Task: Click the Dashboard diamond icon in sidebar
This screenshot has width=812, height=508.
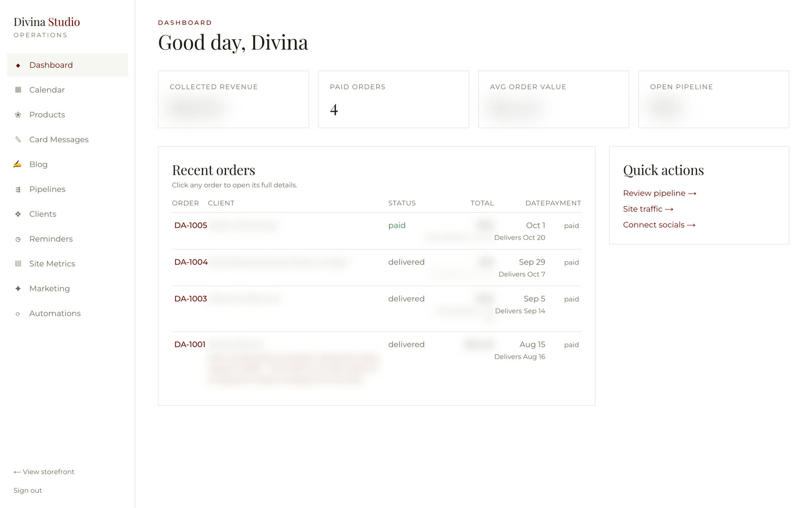Action: click(x=18, y=66)
